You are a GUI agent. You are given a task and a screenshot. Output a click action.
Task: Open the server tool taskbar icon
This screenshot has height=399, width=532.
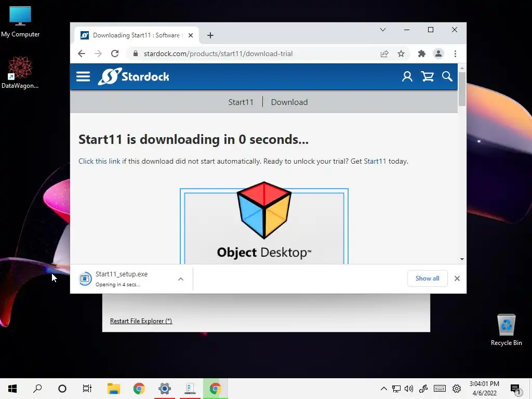tap(190, 389)
